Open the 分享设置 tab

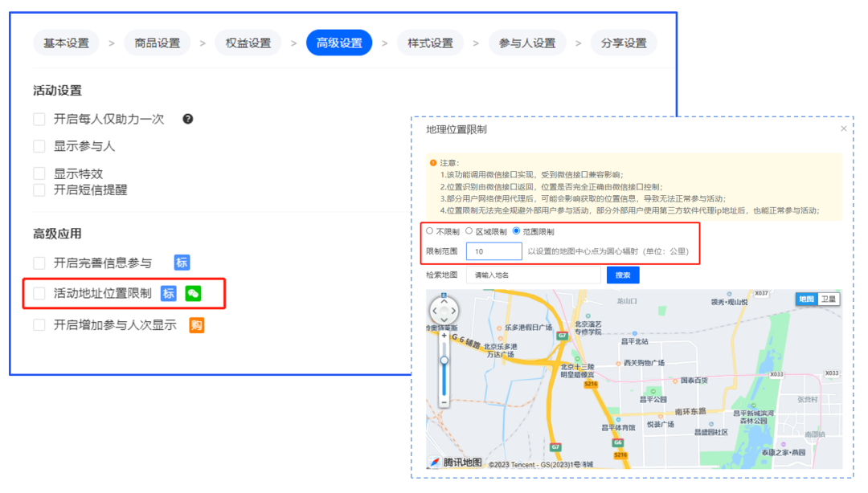623,43
